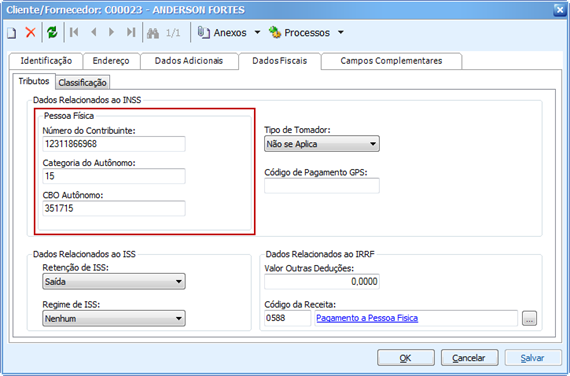Switch to the Endereço tab
Image resolution: width=570 pixels, height=376 pixels.
[111, 61]
